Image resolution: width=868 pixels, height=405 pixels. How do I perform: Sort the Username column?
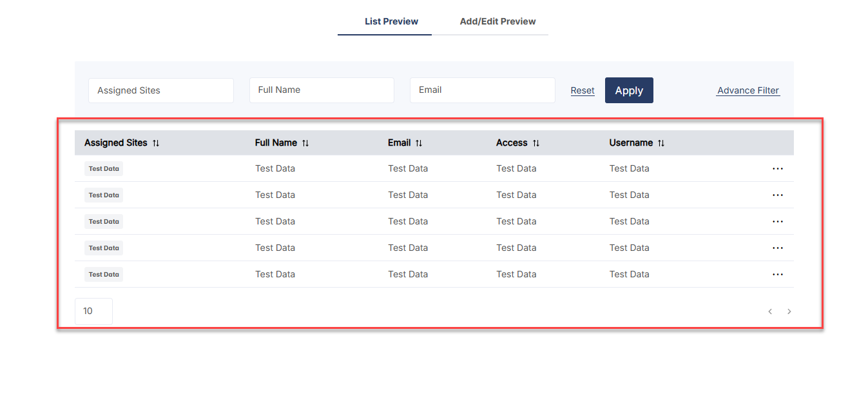click(x=661, y=143)
